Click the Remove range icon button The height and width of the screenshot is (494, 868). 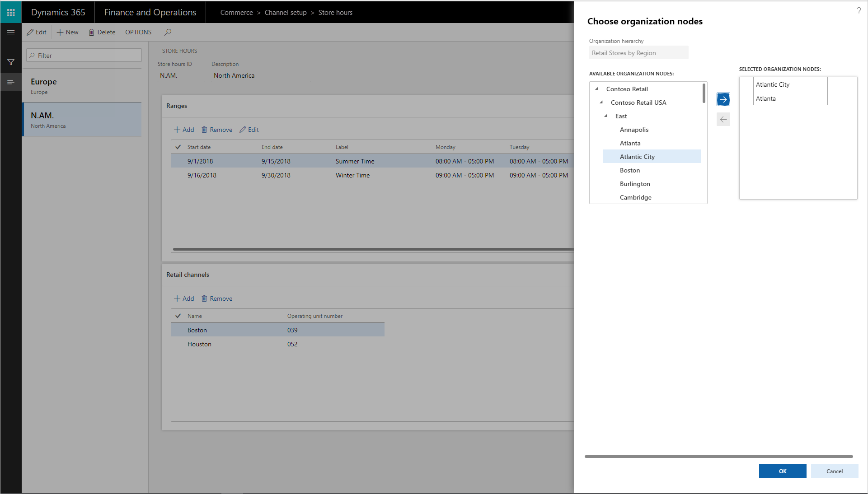(x=204, y=129)
